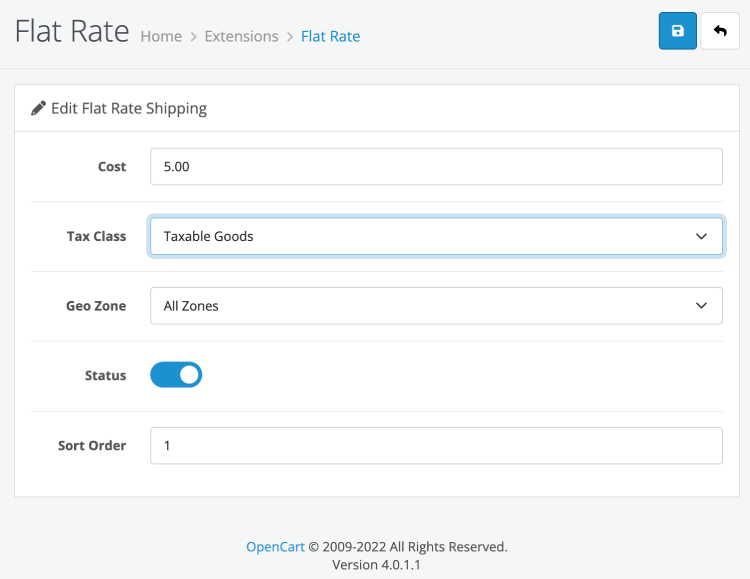Open the Extensions breadcrumb link

242,36
